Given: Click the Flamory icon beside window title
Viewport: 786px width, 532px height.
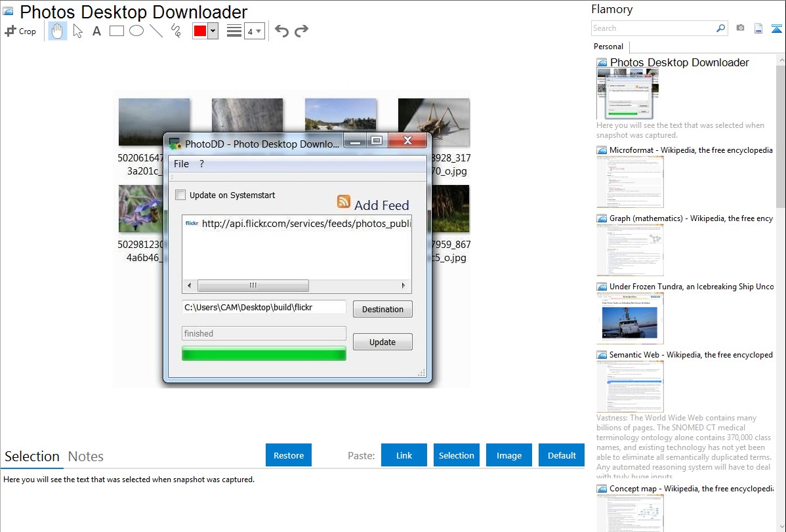Looking at the screenshot, I should pos(9,11).
